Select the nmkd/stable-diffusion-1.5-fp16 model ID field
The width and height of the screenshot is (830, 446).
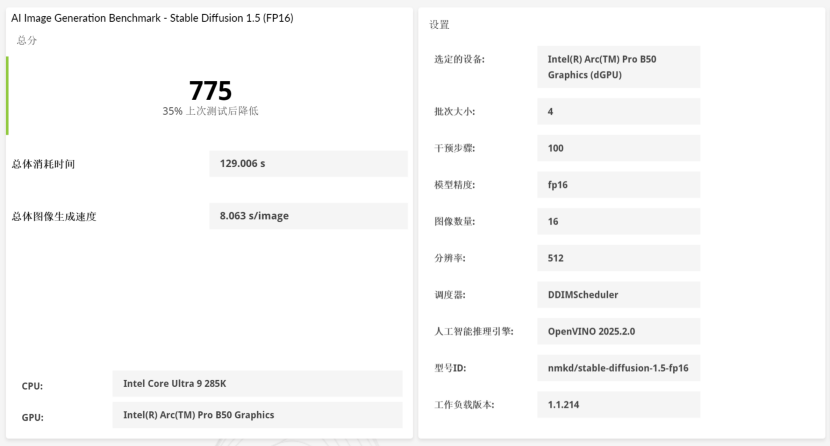click(618, 368)
